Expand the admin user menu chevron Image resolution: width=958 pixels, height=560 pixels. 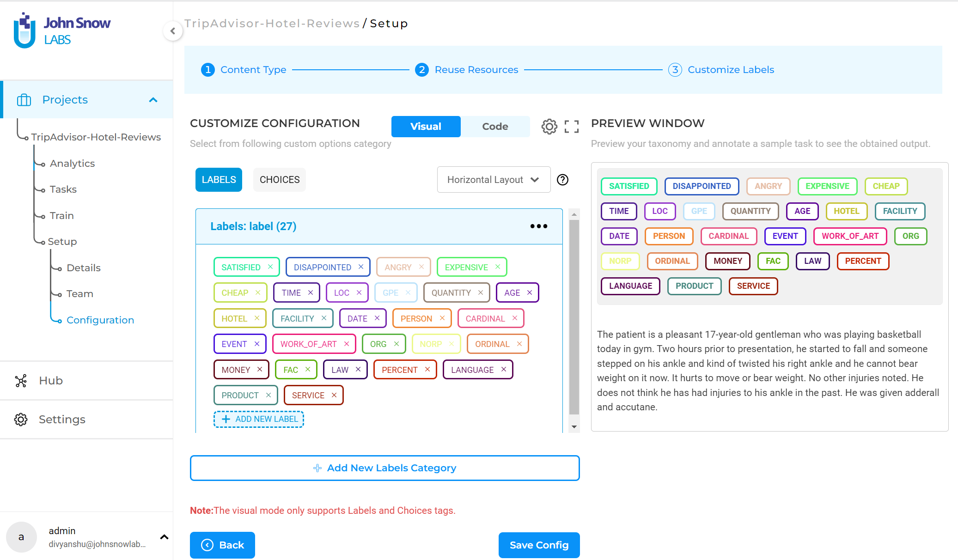coord(164,537)
